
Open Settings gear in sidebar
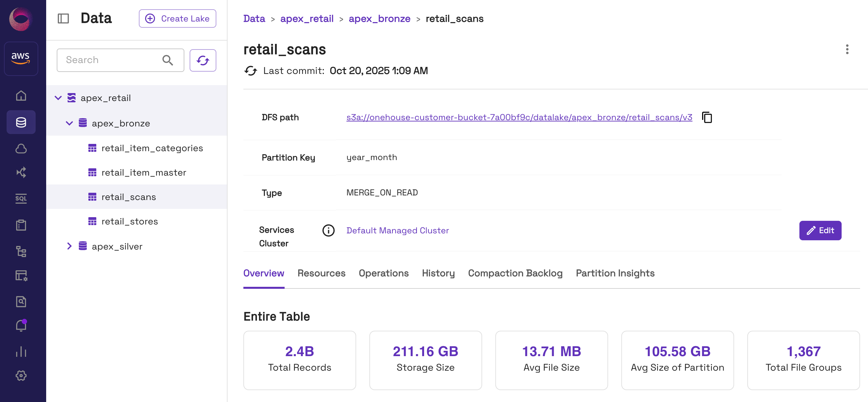click(x=21, y=375)
